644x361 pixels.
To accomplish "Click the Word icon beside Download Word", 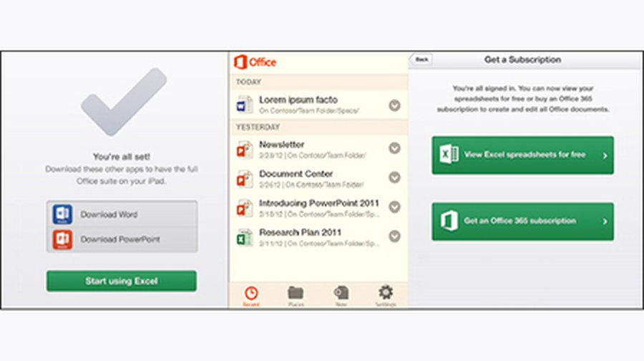I will [x=62, y=214].
